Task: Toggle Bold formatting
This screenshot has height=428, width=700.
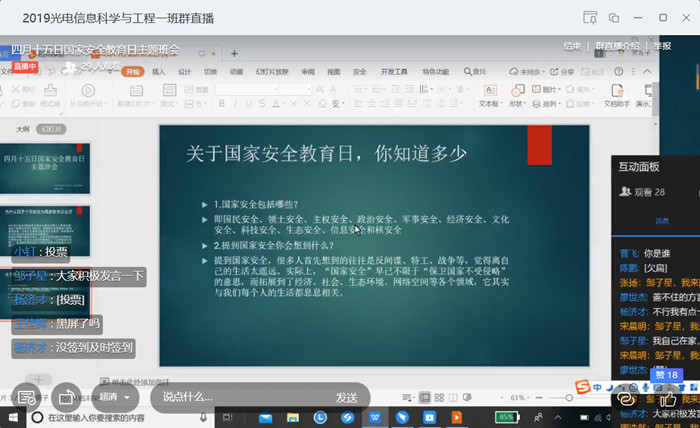Action: coord(221,104)
